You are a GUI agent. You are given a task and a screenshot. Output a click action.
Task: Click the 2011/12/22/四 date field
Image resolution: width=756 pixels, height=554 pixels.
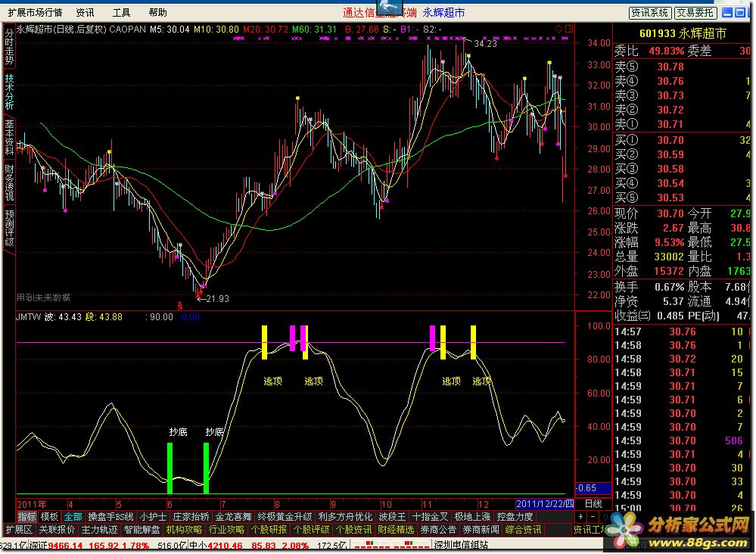coord(545,504)
